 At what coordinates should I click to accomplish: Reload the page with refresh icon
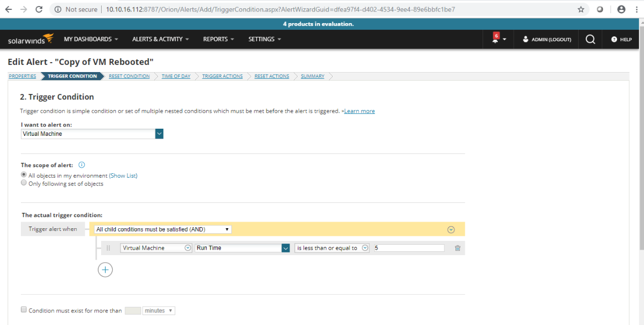39,9
